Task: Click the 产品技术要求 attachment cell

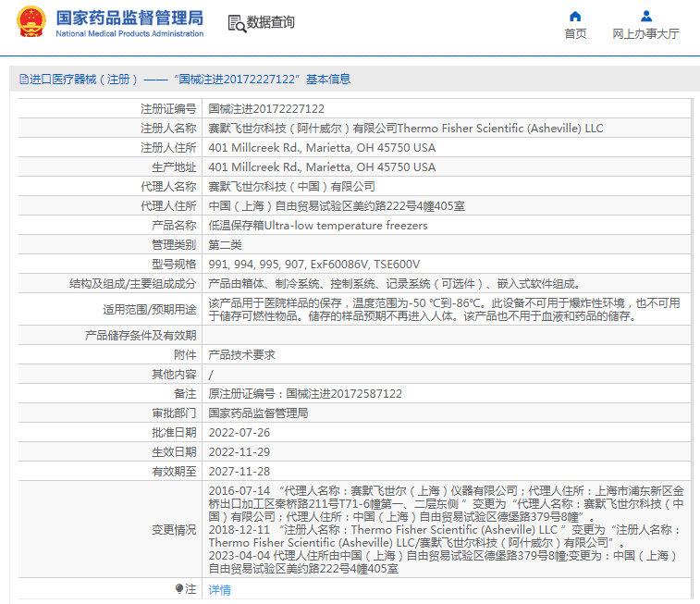Action: pyautogui.click(x=241, y=354)
